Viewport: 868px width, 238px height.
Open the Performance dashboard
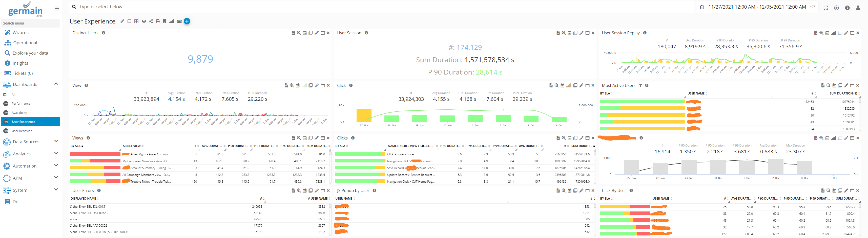(21, 104)
